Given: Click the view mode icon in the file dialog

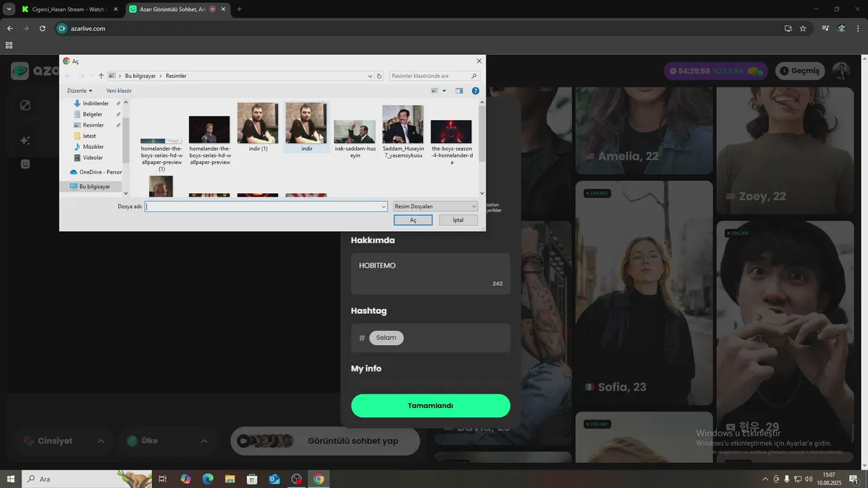Looking at the screenshot, I should (x=435, y=91).
